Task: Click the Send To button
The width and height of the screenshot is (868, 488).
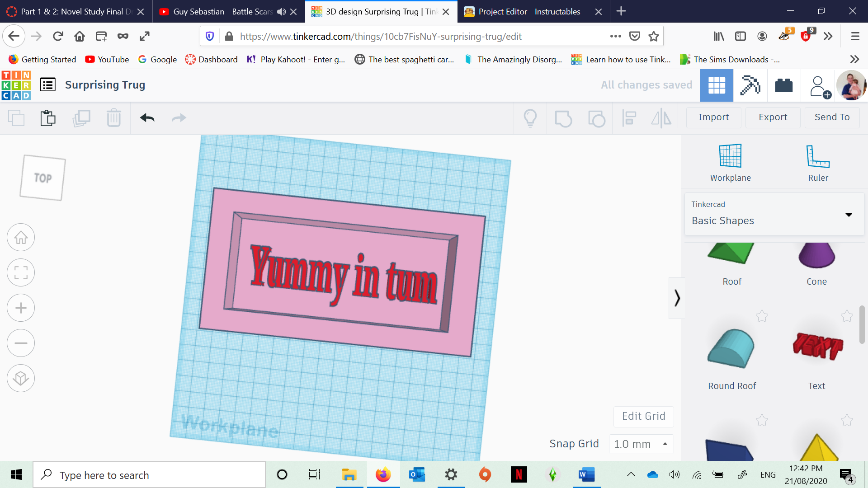Action: 832,117
